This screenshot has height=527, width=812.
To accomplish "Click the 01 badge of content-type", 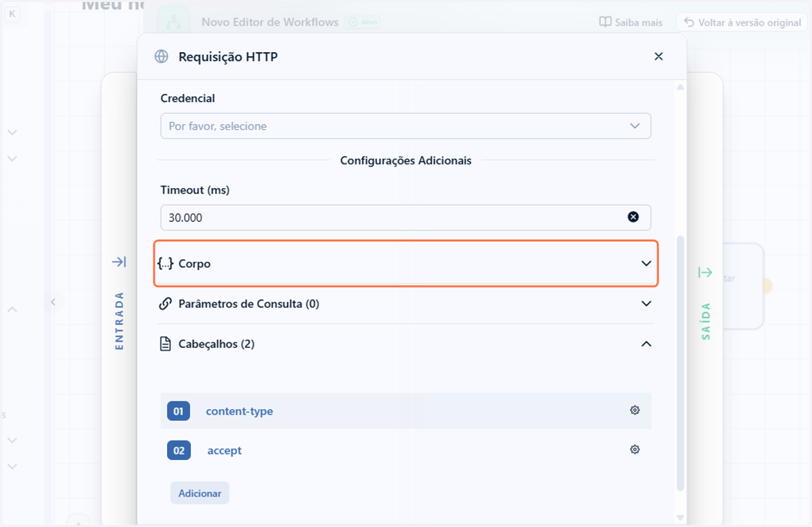I will [x=179, y=411].
